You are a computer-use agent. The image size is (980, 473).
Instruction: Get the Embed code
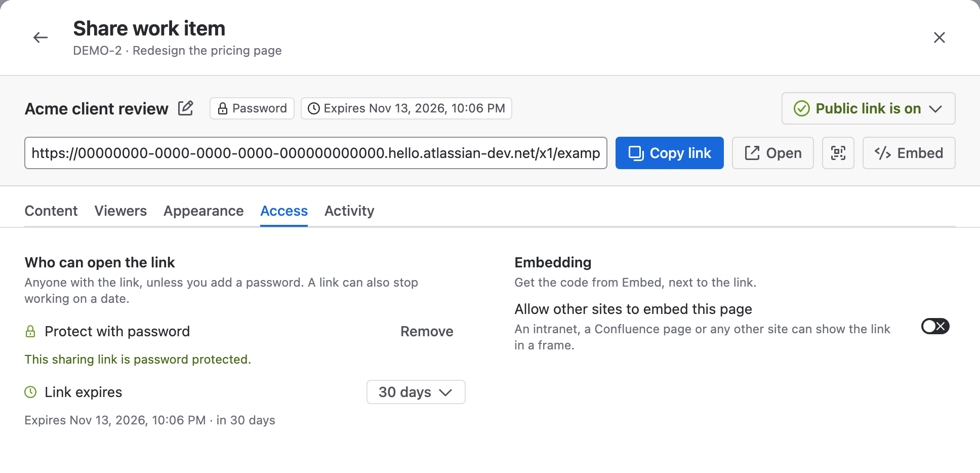click(909, 153)
